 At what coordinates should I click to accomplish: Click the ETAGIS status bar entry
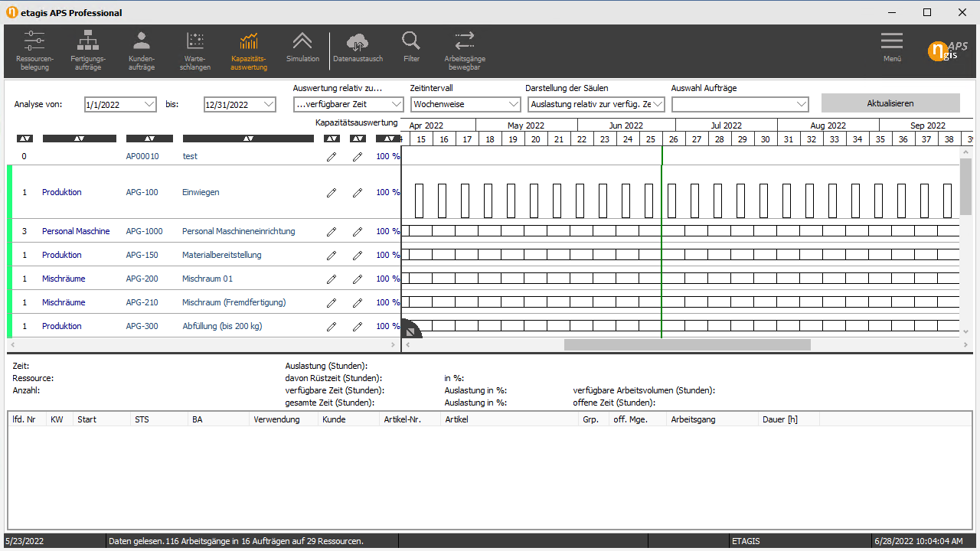point(746,542)
